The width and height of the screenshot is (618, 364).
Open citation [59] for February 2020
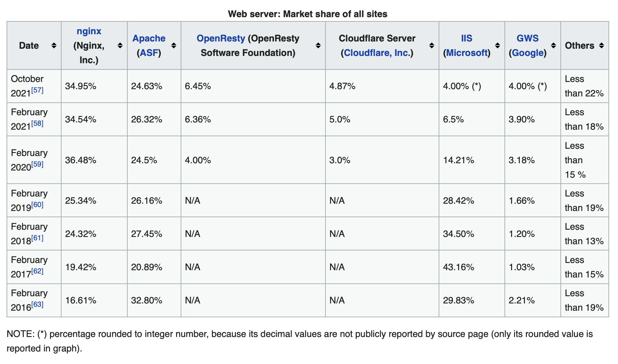tap(37, 164)
